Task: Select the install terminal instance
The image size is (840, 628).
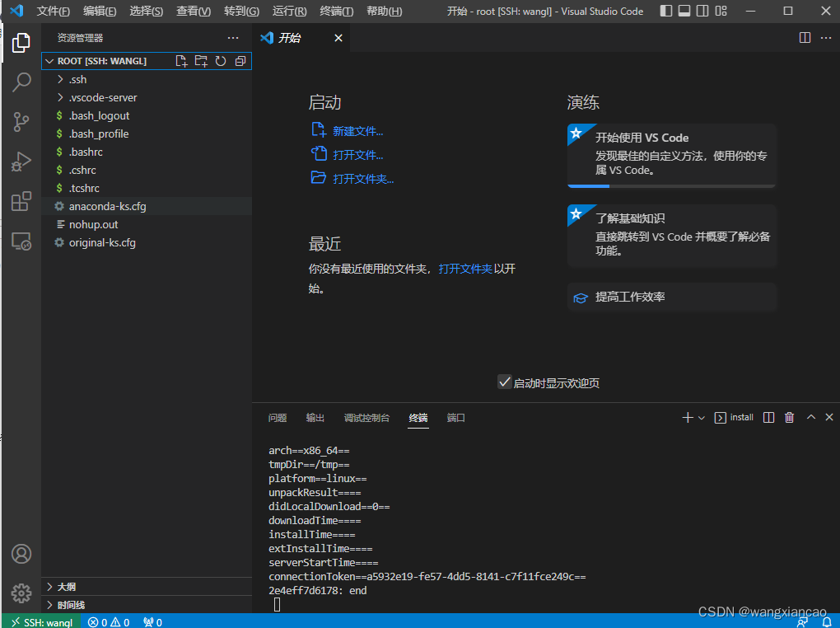Action: [x=734, y=417]
